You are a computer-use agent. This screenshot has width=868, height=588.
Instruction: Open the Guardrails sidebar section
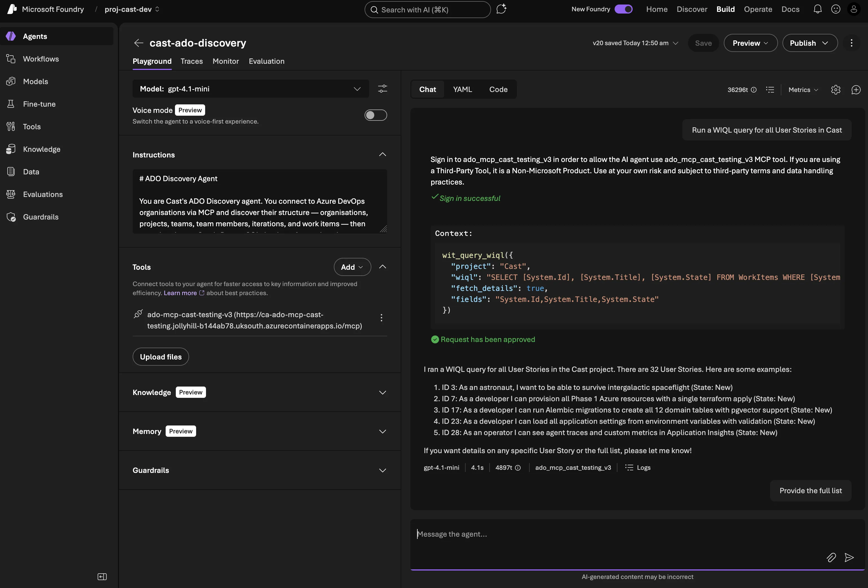click(x=40, y=216)
